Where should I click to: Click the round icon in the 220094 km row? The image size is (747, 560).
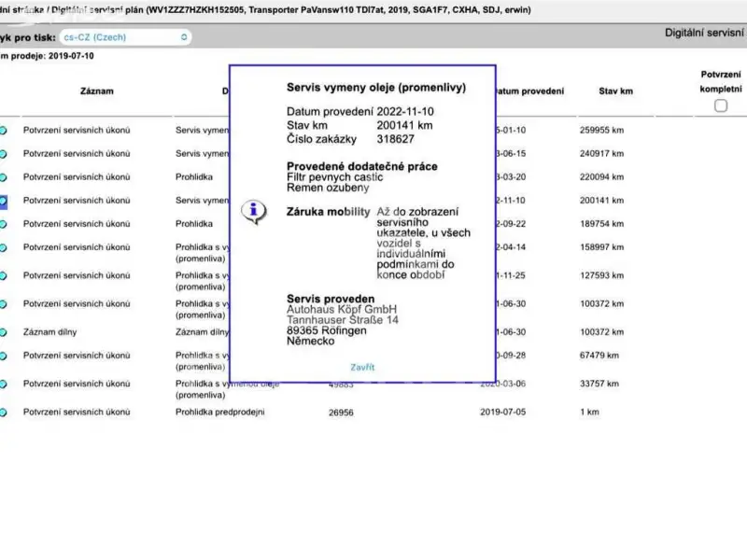[x=3, y=177]
